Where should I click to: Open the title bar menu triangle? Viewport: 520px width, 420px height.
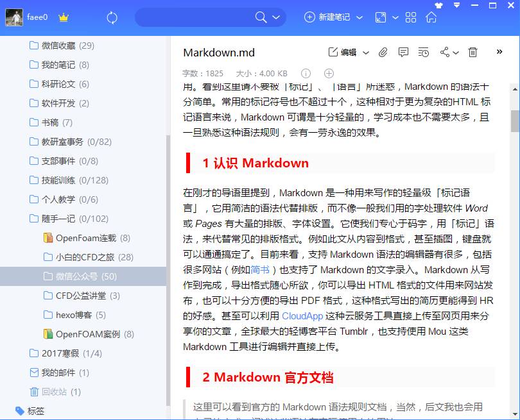[456, 5]
